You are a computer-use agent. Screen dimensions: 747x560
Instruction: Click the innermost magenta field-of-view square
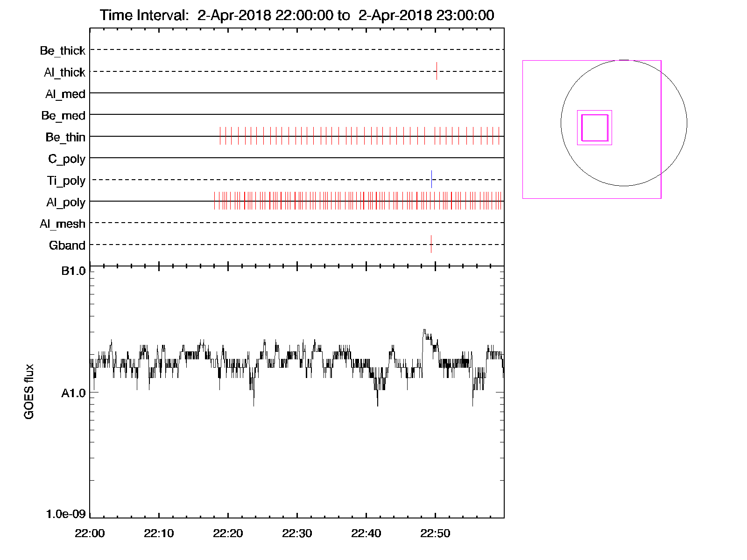594,128
